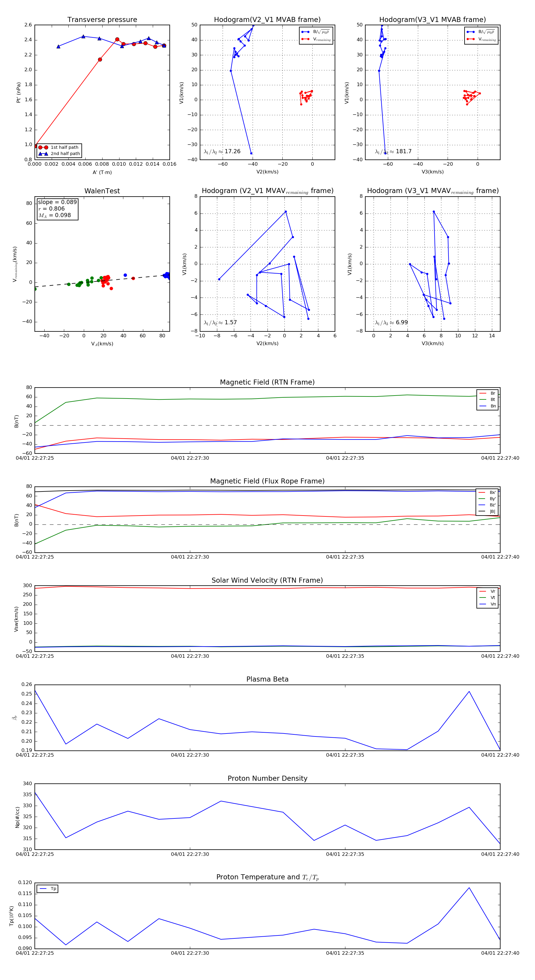The height and width of the screenshot is (980, 535).
Task: Click the 'Vsw(km/s)' y-axis label
Action: pyautogui.click(x=16, y=619)
